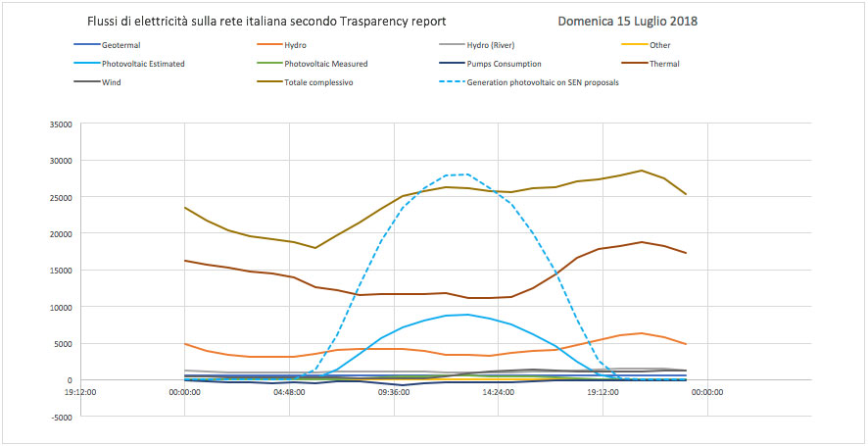Click the 04:48:00 x-axis tick label
868x446 pixels.
(x=289, y=392)
